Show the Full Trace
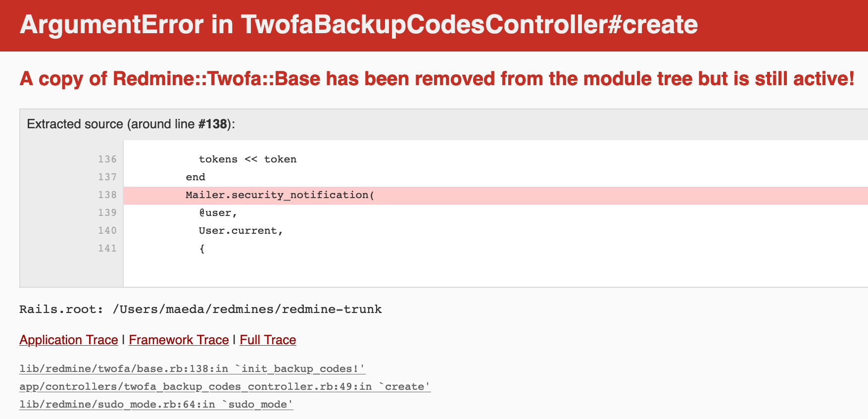868x419 pixels. coord(268,340)
